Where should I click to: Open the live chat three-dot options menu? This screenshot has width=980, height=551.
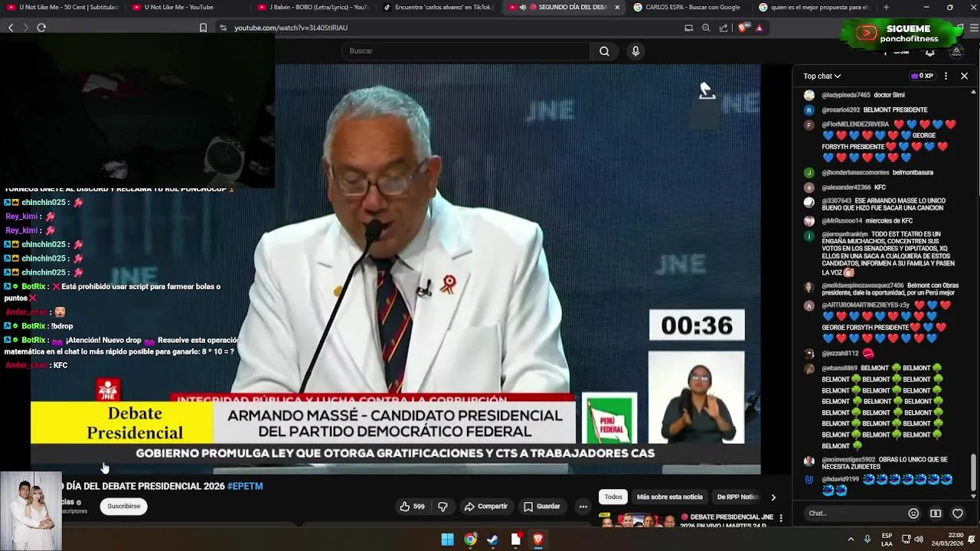pos(946,76)
